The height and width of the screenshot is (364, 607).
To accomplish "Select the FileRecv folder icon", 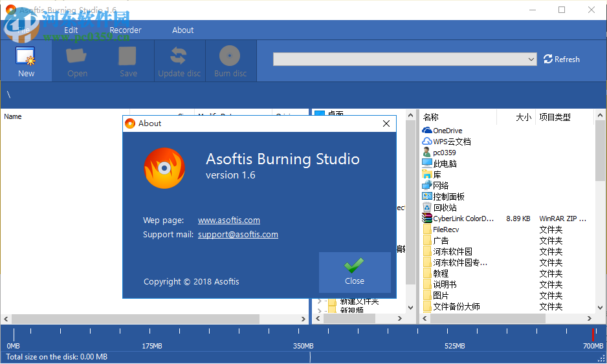I will [426, 230].
